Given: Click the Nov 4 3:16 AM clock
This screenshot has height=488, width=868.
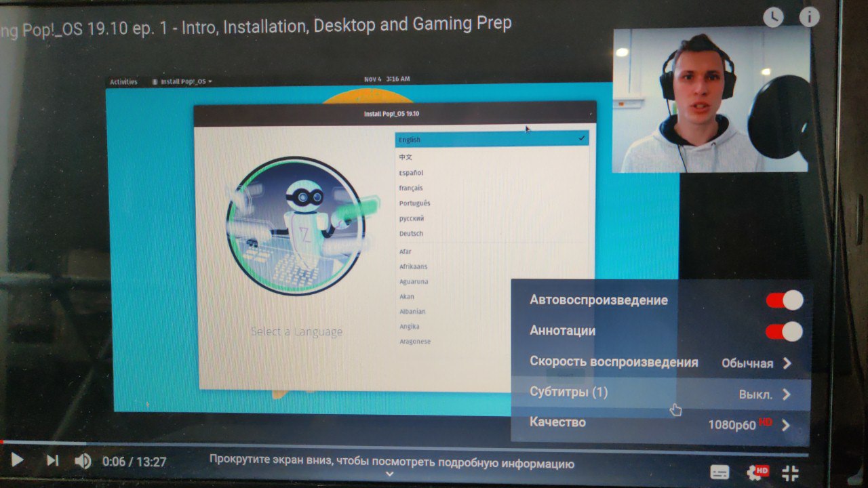Looking at the screenshot, I should coord(387,79).
